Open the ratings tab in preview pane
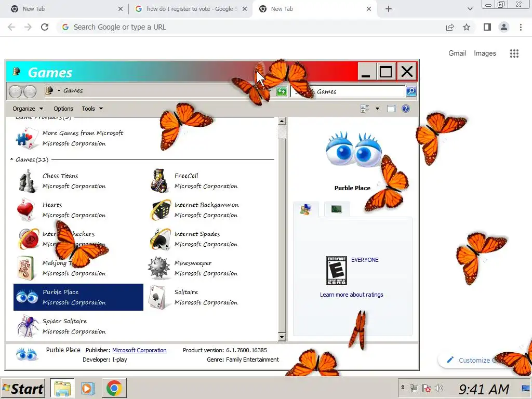 (305, 209)
